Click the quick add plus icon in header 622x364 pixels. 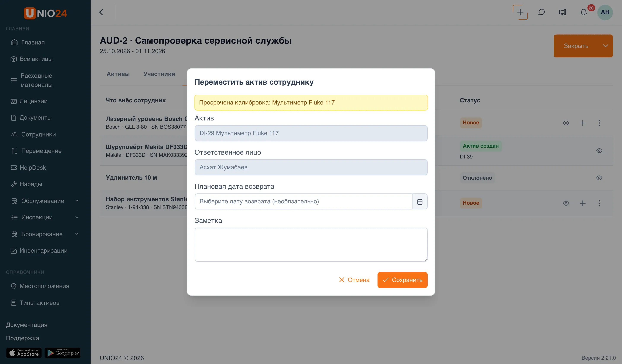pyautogui.click(x=520, y=12)
